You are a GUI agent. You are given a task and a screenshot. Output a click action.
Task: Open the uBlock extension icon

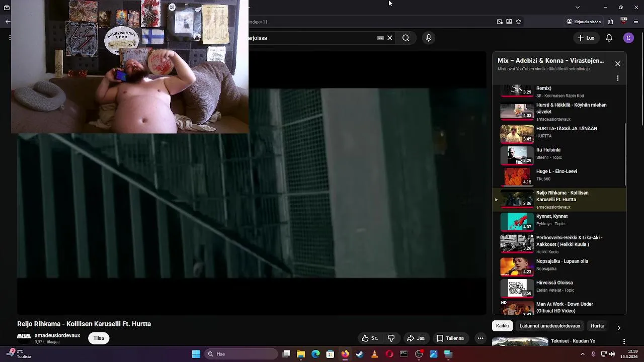pos(624,22)
